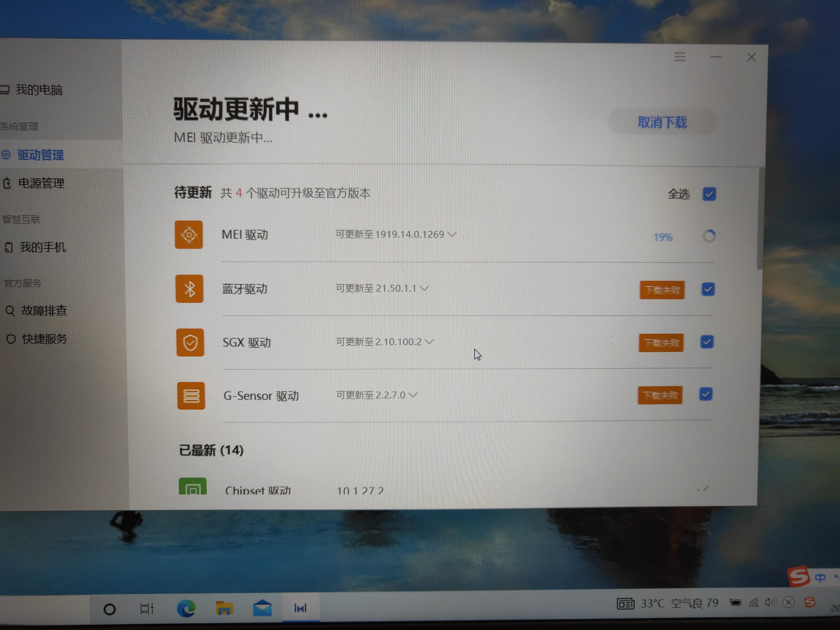The image size is (840, 630).
Task: Expand G-Sensor version 2.2.7.0 chevron
Action: tap(413, 395)
